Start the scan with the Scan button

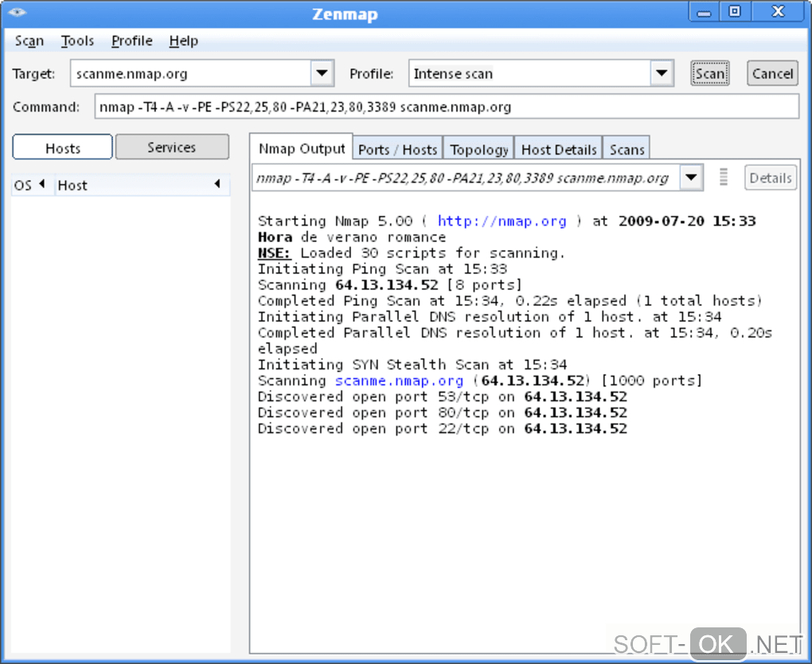click(709, 73)
